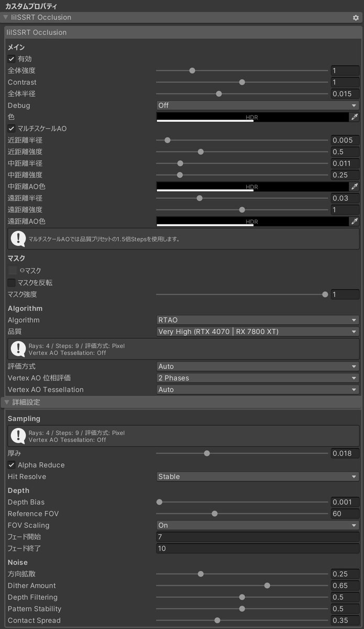Click the 中距離半径 slider
364x629 pixels.
coord(242,163)
